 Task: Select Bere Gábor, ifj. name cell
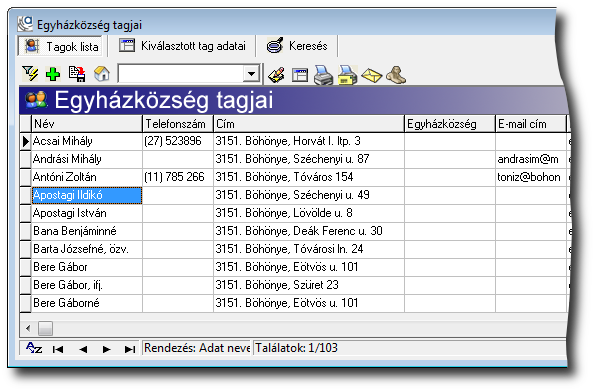click(87, 285)
